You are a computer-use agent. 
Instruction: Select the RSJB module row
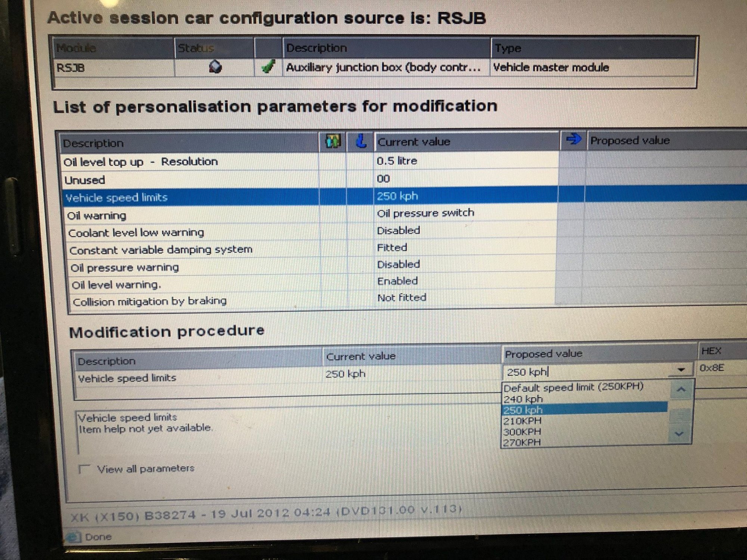(x=373, y=68)
